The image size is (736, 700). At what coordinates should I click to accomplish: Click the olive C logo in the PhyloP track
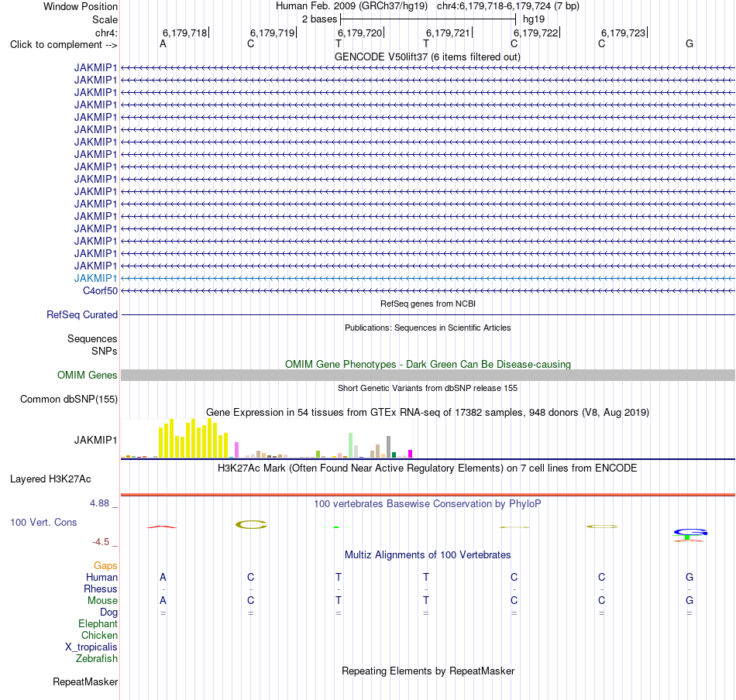click(251, 524)
